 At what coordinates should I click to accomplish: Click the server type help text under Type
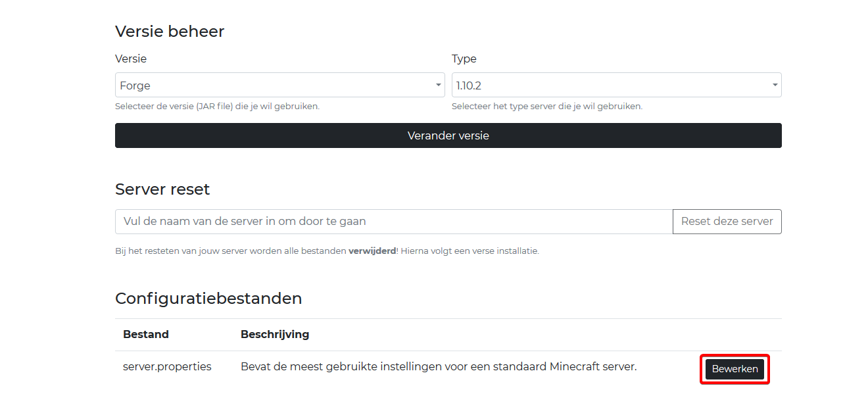click(546, 106)
